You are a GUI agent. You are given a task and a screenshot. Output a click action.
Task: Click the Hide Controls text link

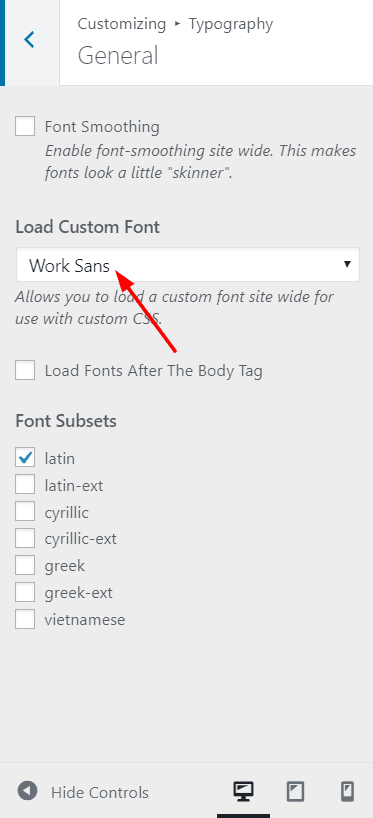pos(100,792)
